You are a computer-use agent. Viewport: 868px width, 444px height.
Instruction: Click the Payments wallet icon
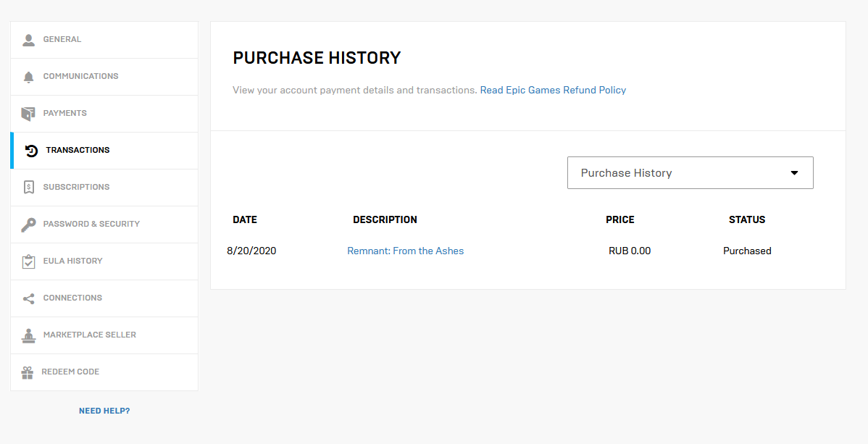29,114
